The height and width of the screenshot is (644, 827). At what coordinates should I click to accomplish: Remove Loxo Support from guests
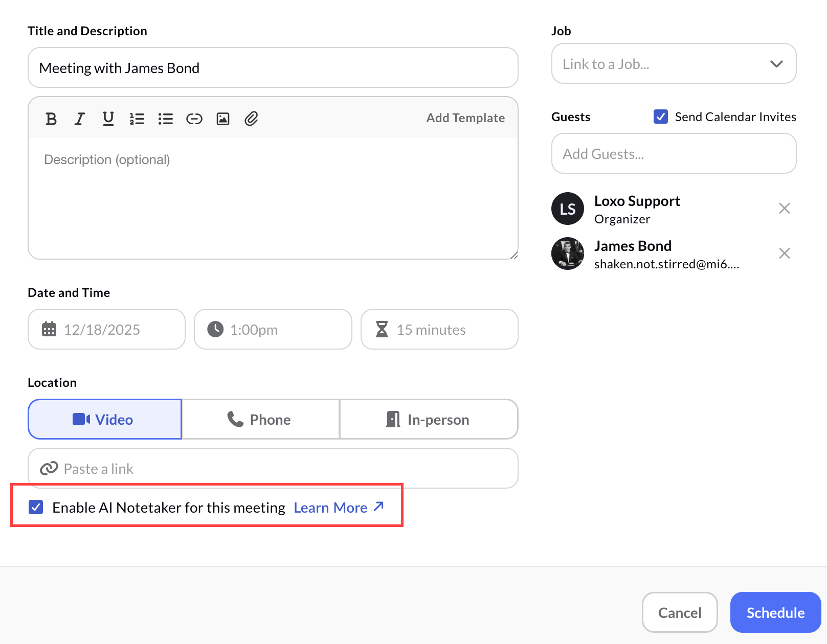pos(785,208)
